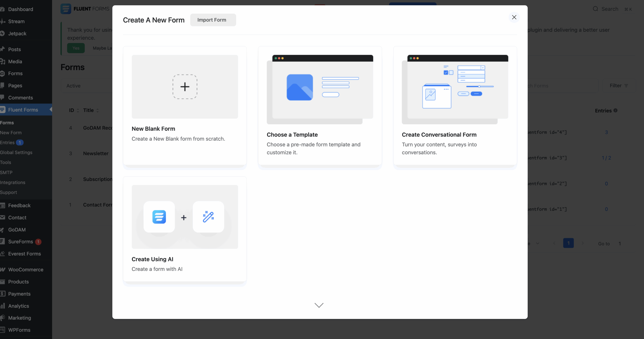The height and width of the screenshot is (339, 644).
Task: Open Global Settings from Forms menu
Action: point(17,152)
